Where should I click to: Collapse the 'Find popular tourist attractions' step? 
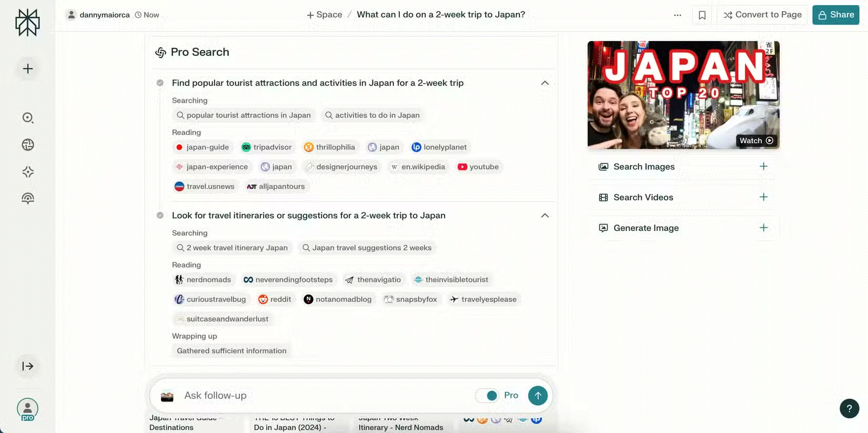pyautogui.click(x=545, y=83)
